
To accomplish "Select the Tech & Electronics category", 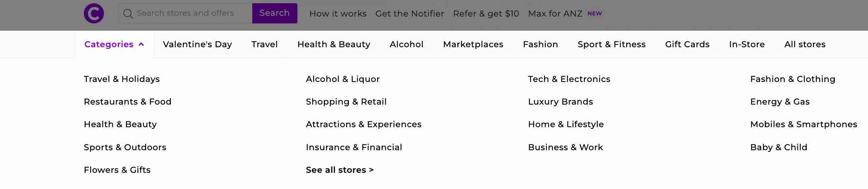I will tap(569, 79).
